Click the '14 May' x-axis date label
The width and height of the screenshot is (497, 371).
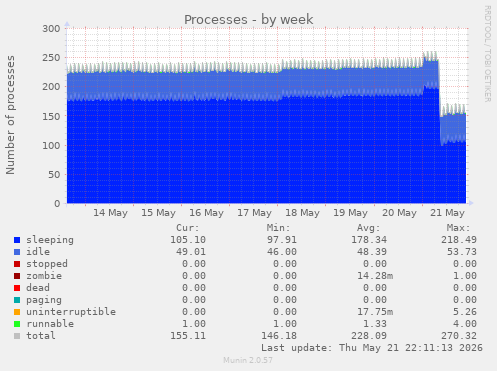[110, 213]
